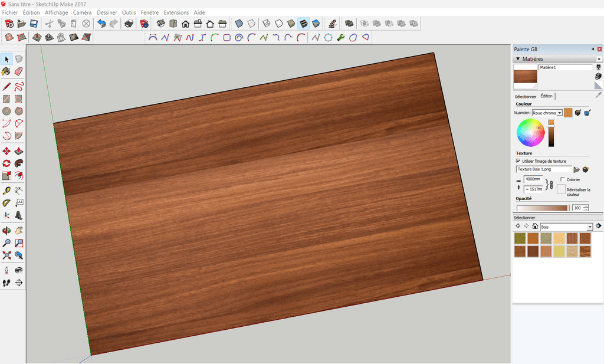Click the Save floppy disk icon
The height and width of the screenshot is (364, 604).
coord(34,24)
